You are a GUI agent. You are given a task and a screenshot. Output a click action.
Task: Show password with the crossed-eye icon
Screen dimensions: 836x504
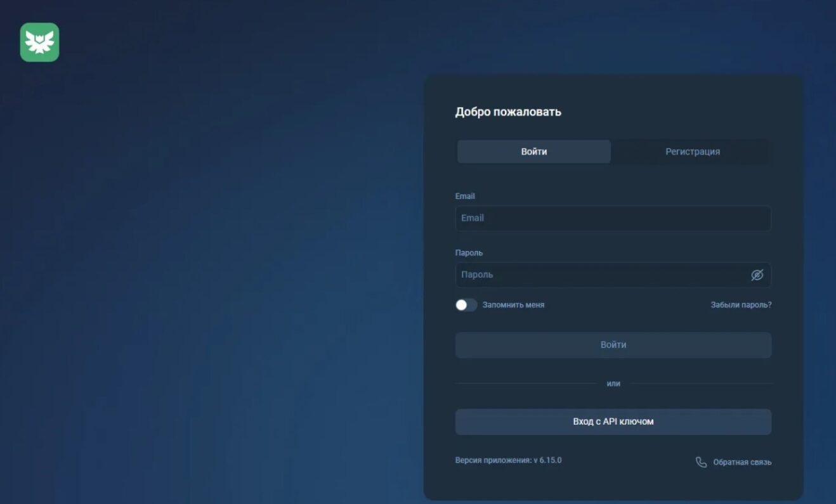coord(756,275)
